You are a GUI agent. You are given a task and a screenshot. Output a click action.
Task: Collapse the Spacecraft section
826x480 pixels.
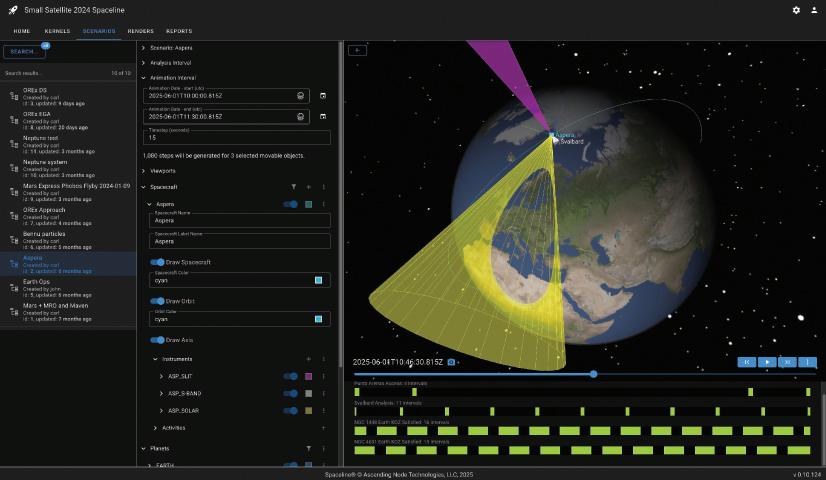click(x=143, y=187)
